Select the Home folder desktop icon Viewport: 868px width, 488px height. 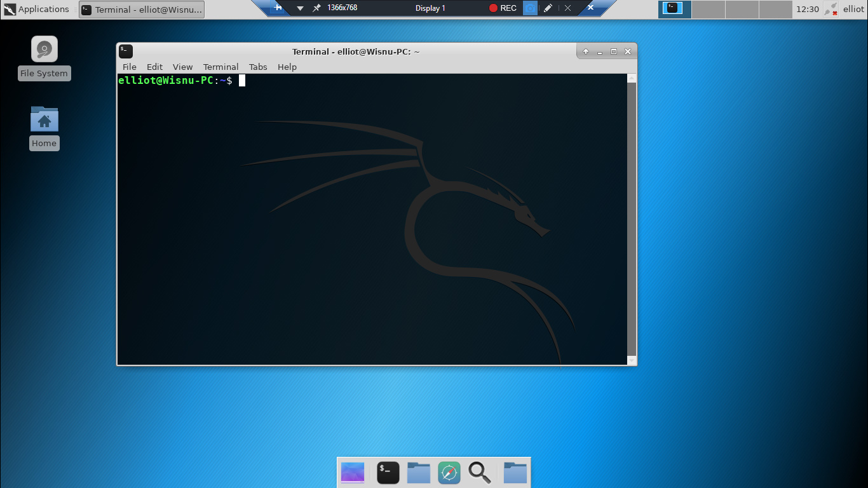(x=44, y=128)
